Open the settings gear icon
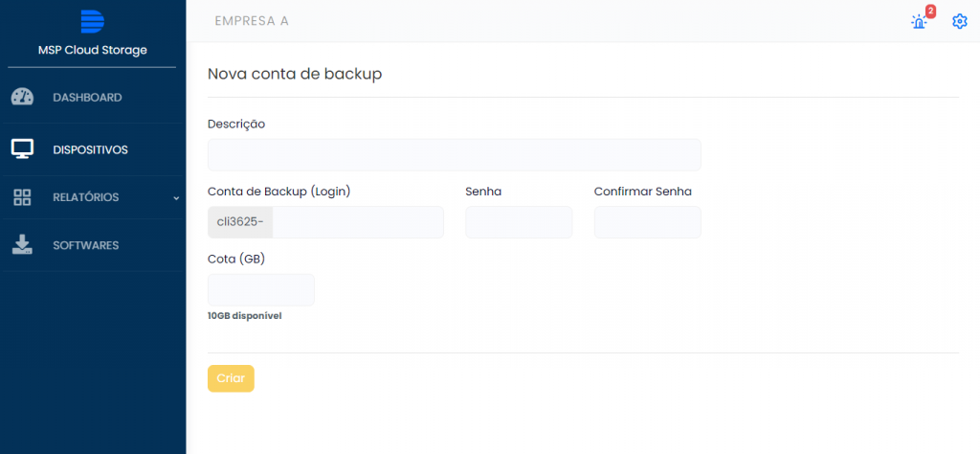This screenshot has width=980, height=454. pos(959,21)
